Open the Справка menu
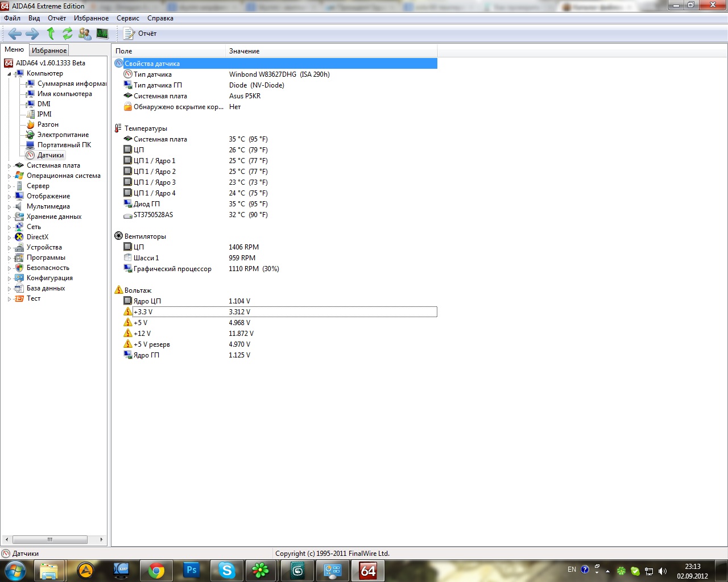The height and width of the screenshot is (582, 728). (160, 18)
